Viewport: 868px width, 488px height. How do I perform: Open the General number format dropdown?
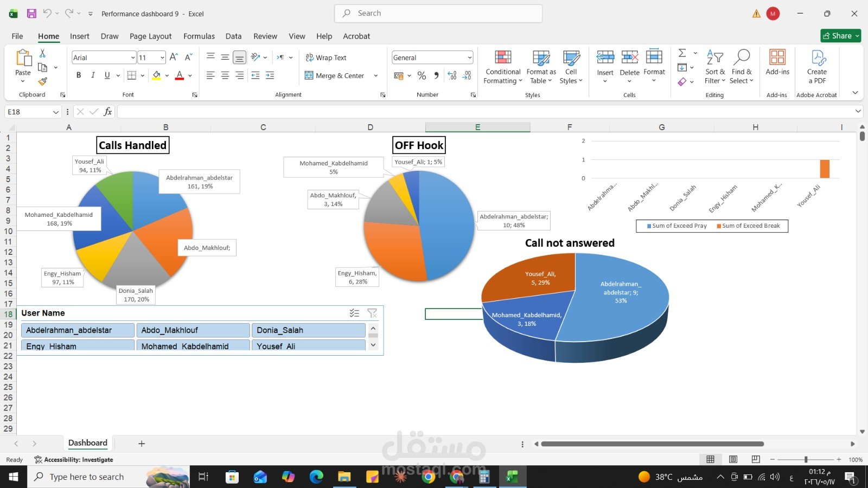point(469,57)
